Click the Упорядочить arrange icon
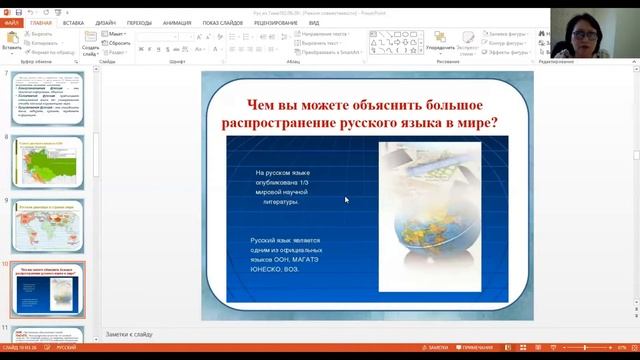 tap(440, 37)
